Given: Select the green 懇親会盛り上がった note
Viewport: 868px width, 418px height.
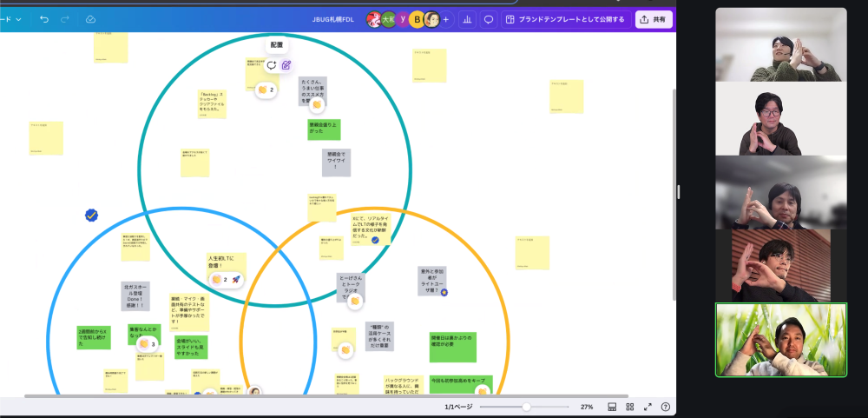Looking at the screenshot, I should 324,129.
